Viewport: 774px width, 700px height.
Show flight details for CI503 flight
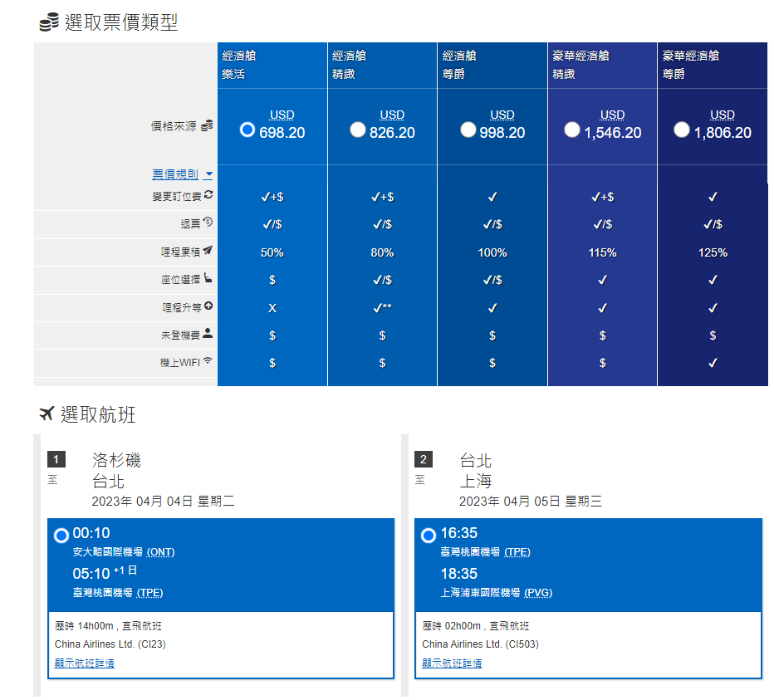click(452, 663)
